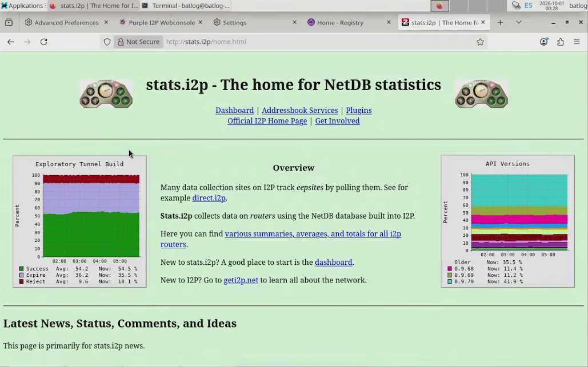Open a new tab with plus button
The image size is (588, 367).
click(500, 22)
